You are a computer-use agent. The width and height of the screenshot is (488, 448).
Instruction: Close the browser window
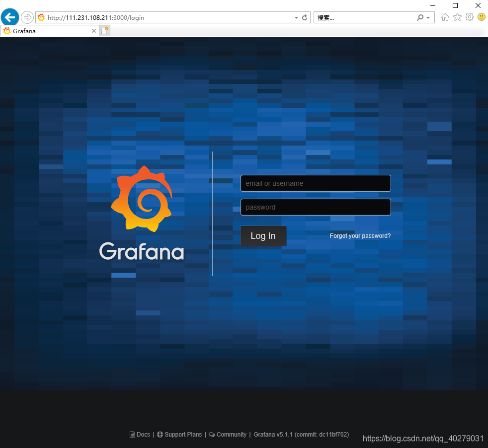tap(478, 5)
